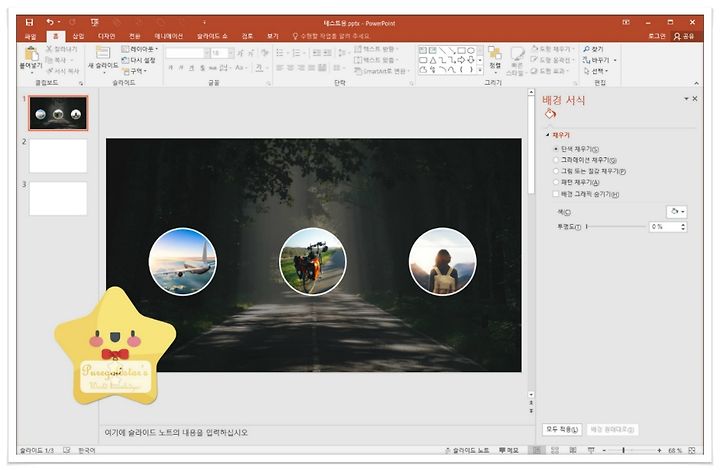Switch to Slide Sorter view in status bar
Viewport: 720px width, 470px height.
(x=555, y=450)
